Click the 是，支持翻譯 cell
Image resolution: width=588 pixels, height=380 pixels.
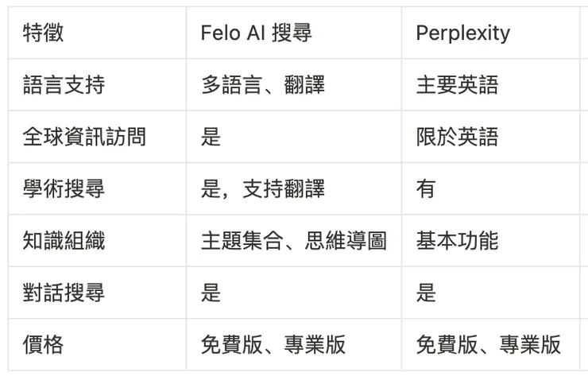pyautogui.click(x=262, y=189)
